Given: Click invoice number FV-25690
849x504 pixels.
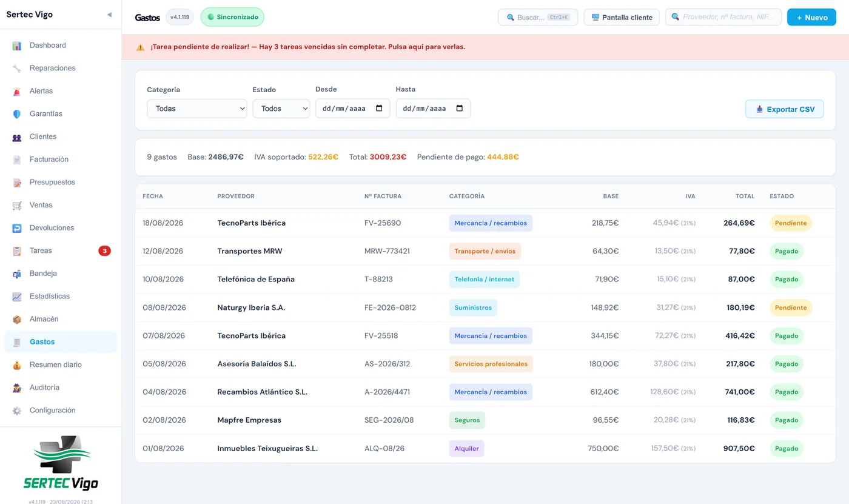Looking at the screenshot, I should [383, 223].
